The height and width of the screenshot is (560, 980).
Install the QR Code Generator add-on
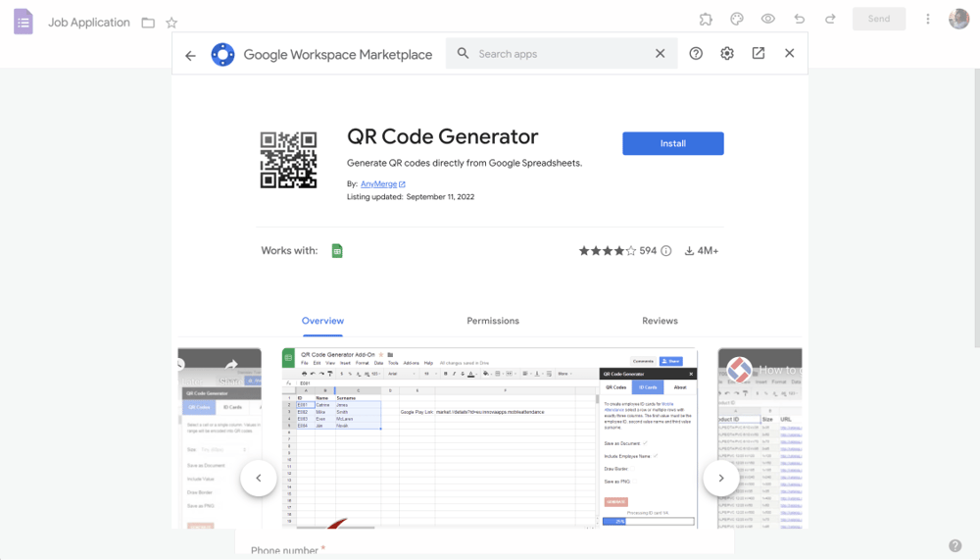[673, 143]
